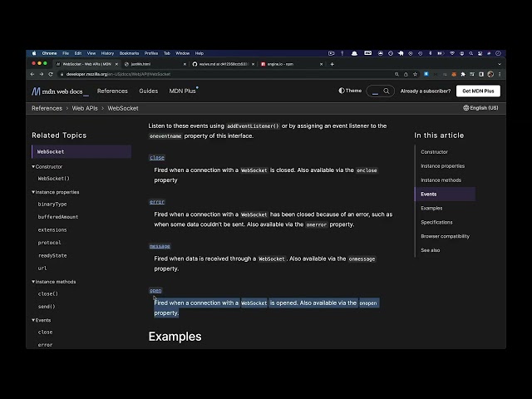The image size is (532, 399).
Task: Open the tab search chevron
Action: [500, 64]
